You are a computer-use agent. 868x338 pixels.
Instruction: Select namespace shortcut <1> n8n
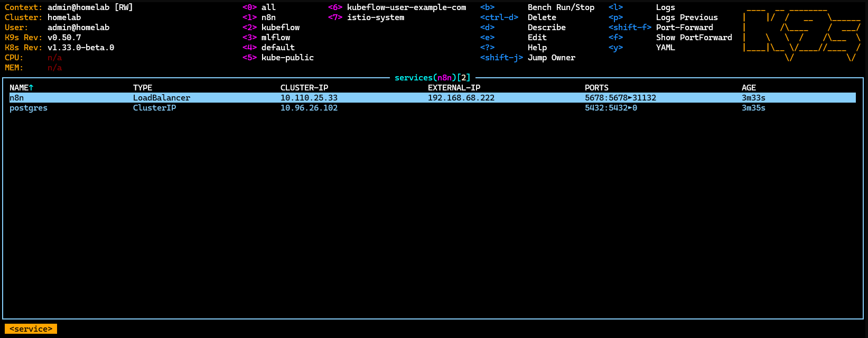point(259,17)
